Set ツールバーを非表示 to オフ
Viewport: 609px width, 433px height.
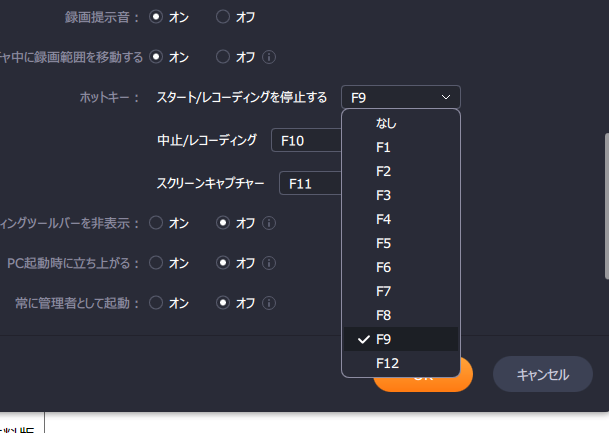[x=223, y=223]
